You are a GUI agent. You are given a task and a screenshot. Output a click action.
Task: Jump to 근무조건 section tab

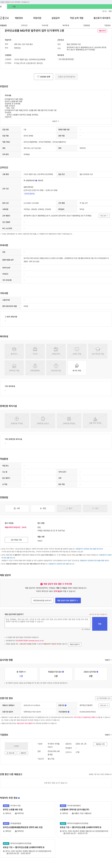click(24, 26)
